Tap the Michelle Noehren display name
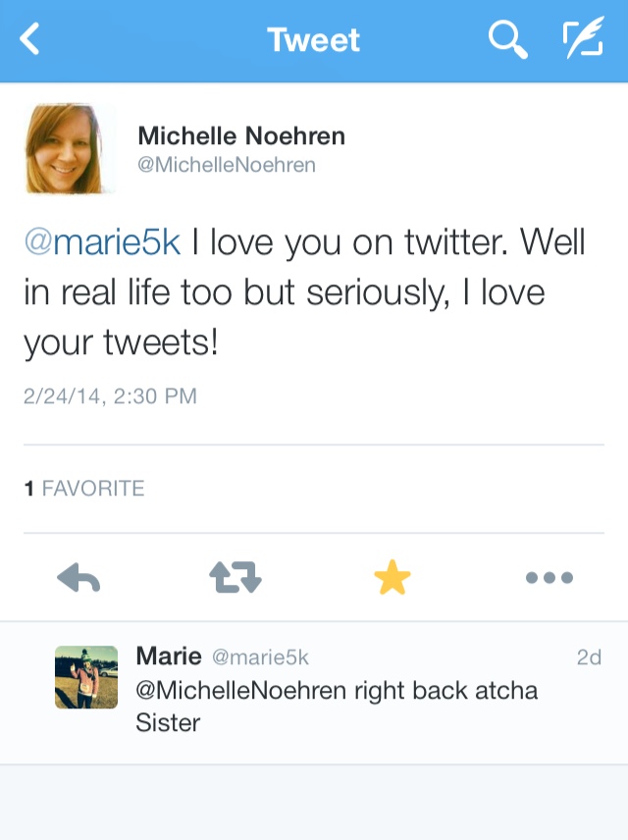 point(241,135)
